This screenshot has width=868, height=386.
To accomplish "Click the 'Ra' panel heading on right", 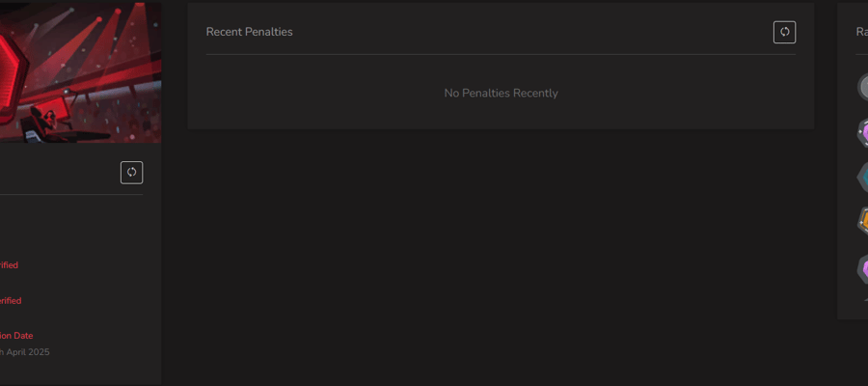I will pyautogui.click(x=862, y=32).
